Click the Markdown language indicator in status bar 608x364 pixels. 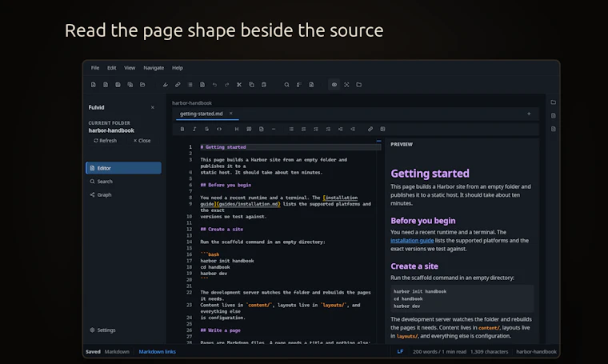117,351
